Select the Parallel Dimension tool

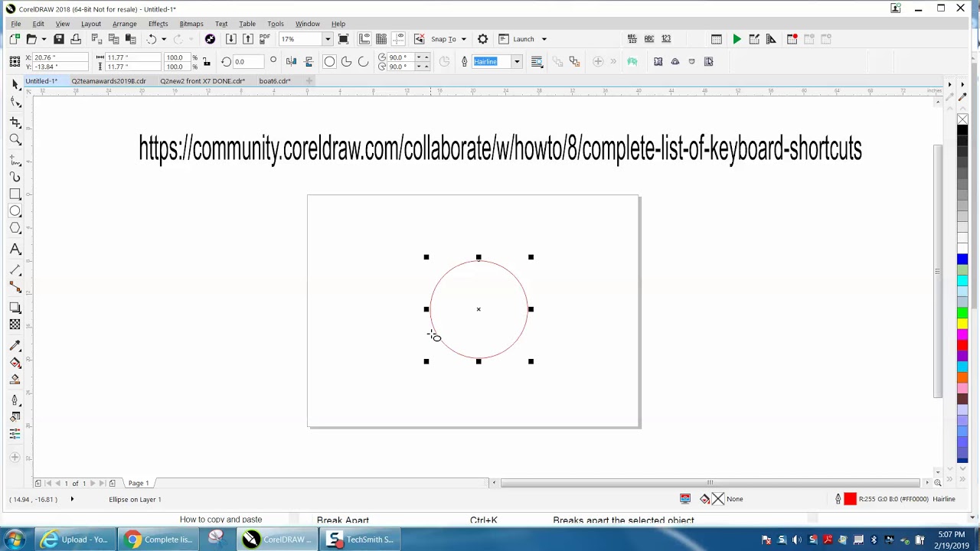click(15, 269)
